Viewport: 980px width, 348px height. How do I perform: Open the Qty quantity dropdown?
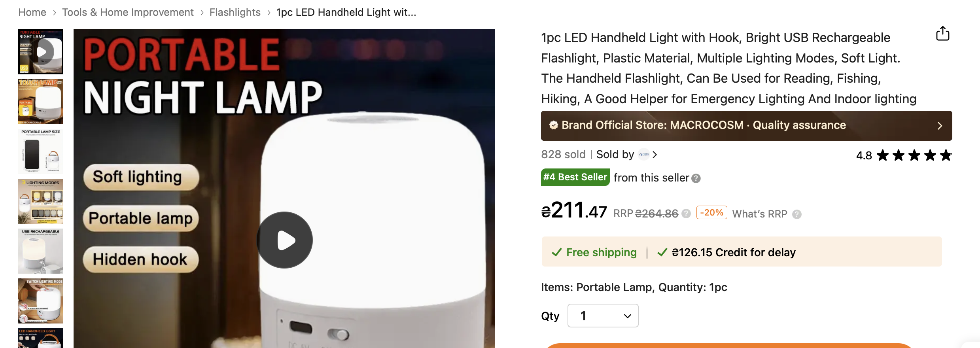click(603, 316)
